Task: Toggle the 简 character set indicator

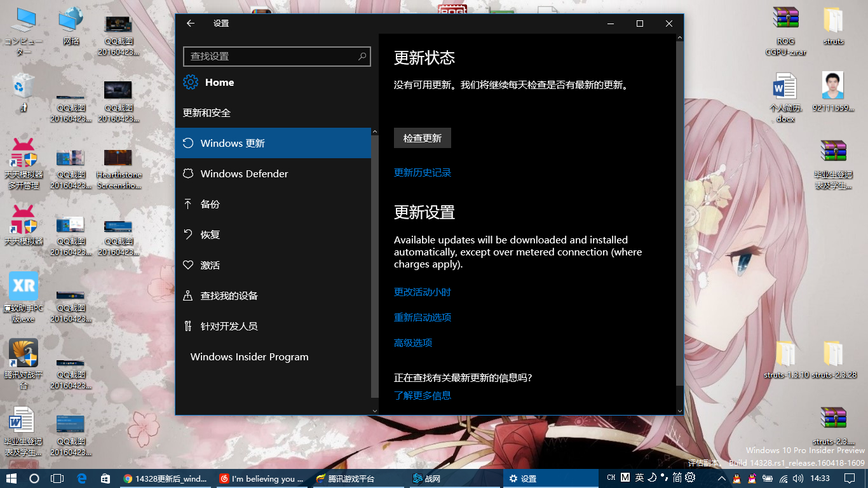Action: click(x=677, y=478)
